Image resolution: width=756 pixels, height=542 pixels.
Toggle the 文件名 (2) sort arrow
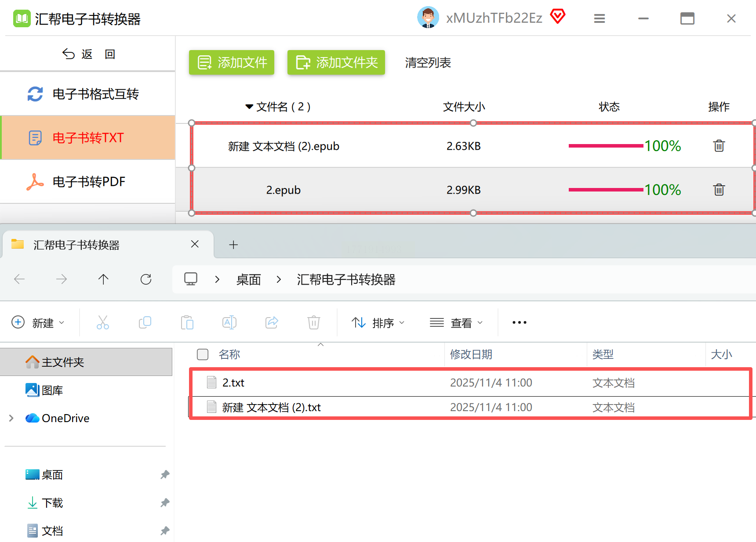point(249,107)
